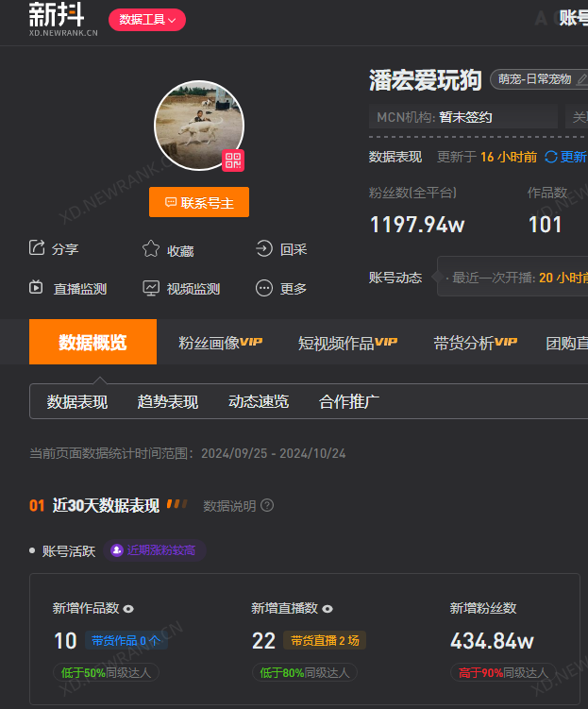Viewport: 588px width, 709px height.
Task: Click the 带货直播 2 场 tag
Action: (325, 640)
